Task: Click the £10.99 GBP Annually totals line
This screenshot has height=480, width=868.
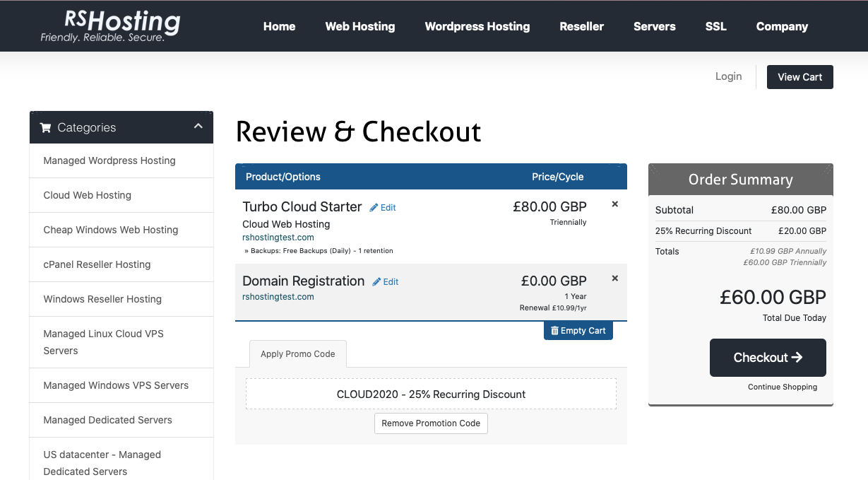Action: coord(788,251)
